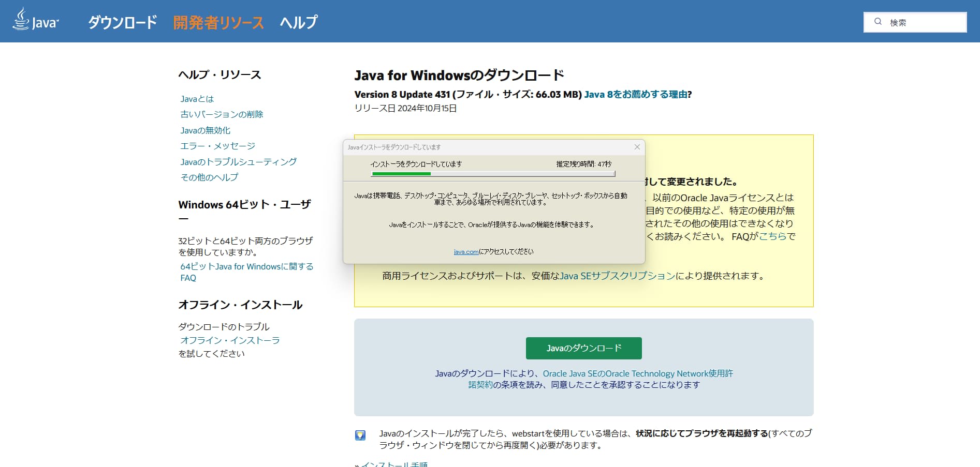Open Java 8をお薦めする理由 link

click(x=636, y=95)
